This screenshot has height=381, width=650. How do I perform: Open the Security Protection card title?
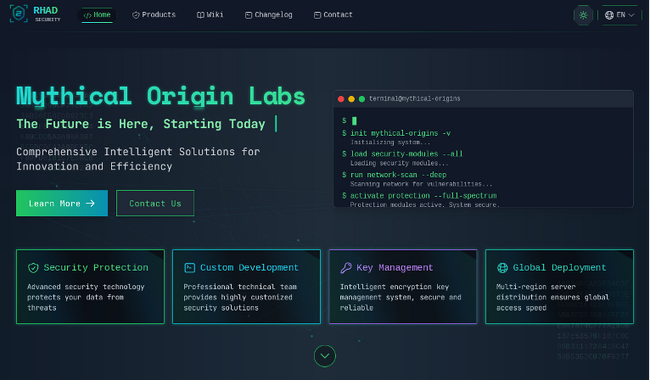click(96, 268)
